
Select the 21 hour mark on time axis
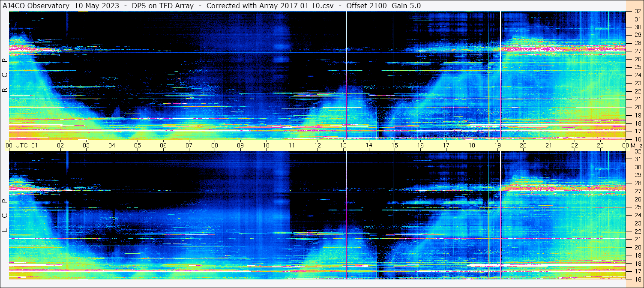(548, 145)
